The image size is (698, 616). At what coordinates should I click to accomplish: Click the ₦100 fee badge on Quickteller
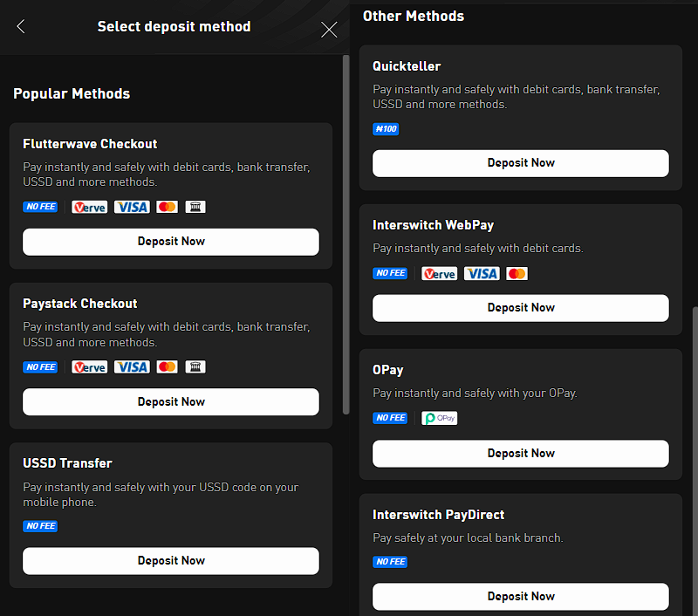pyautogui.click(x=386, y=129)
